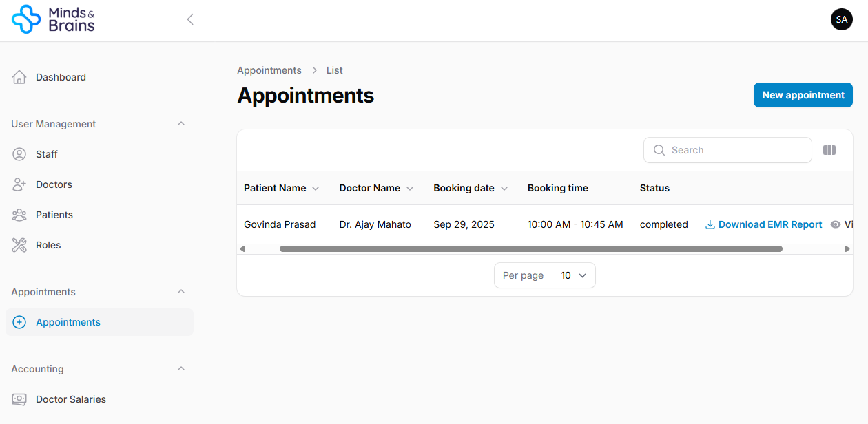Click the Doctors add-user icon
This screenshot has width=868, height=424.
click(19, 184)
